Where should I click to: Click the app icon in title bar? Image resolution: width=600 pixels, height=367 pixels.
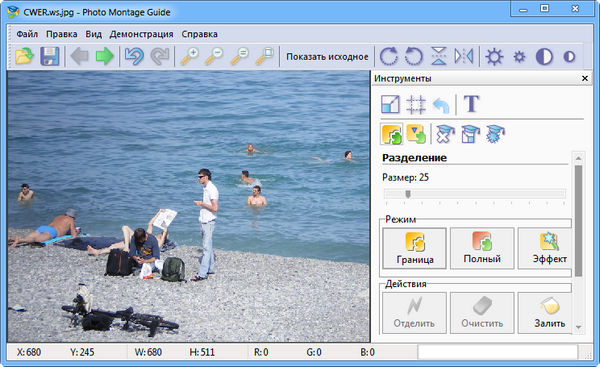pyautogui.click(x=13, y=12)
